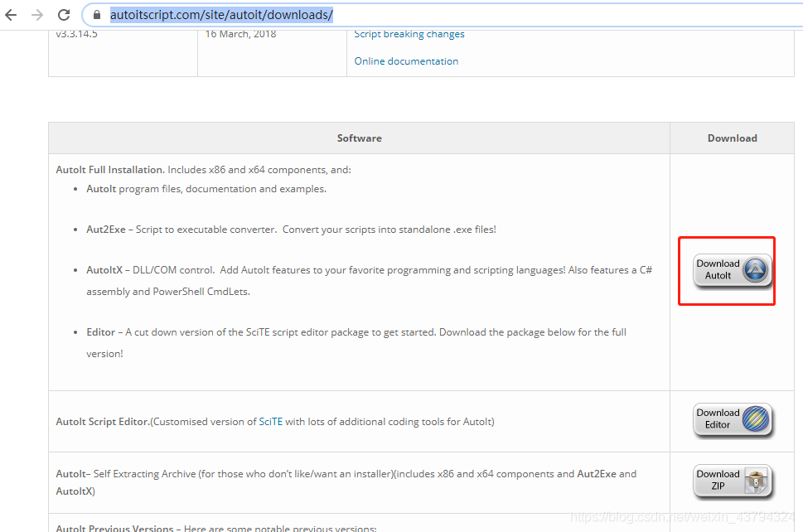Open the Online documentation link
The image size is (803, 532).
[x=406, y=61]
